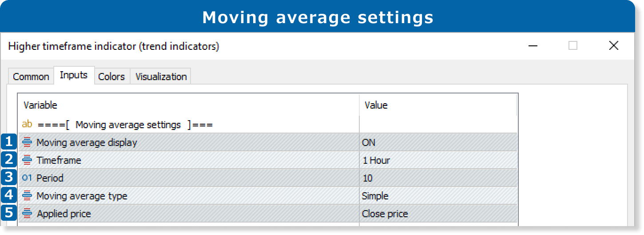
Task: Click the Timeframe row enum icon
Action: click(x=27, y=160)
